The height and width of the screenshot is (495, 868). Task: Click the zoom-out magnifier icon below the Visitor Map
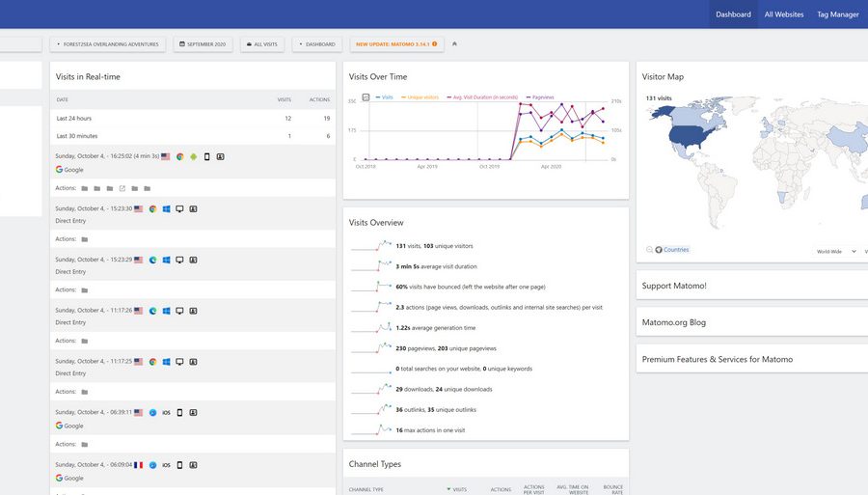649,250
